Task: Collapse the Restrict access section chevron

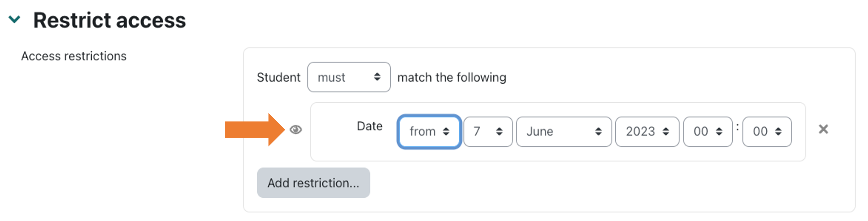Action: (x=14, y=19)
